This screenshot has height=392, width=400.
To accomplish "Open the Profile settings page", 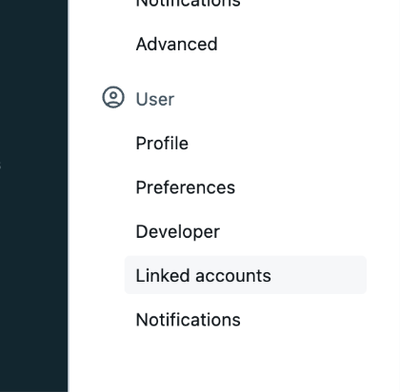I will 162,143.
